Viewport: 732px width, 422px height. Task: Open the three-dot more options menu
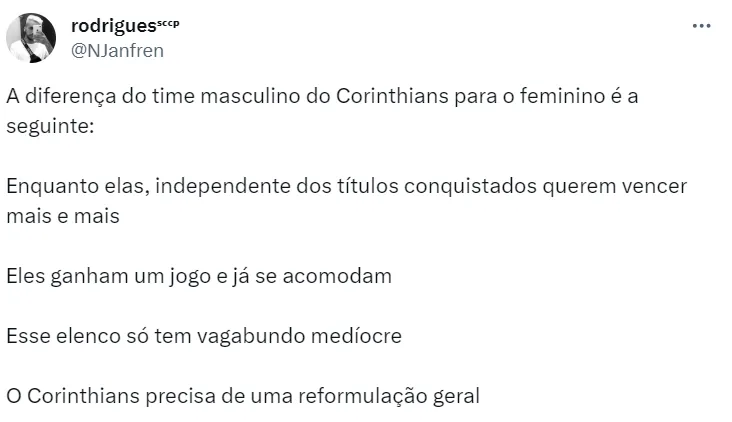(x=701, y=26)
